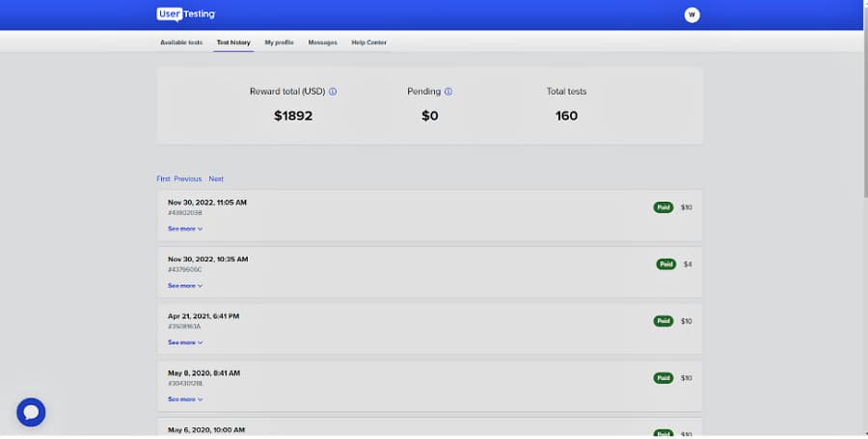Image resolution: width=868 pixels, height=439 pixels.
Task: Expand See more for May 8, 2020 test
Action: point(184,399)
